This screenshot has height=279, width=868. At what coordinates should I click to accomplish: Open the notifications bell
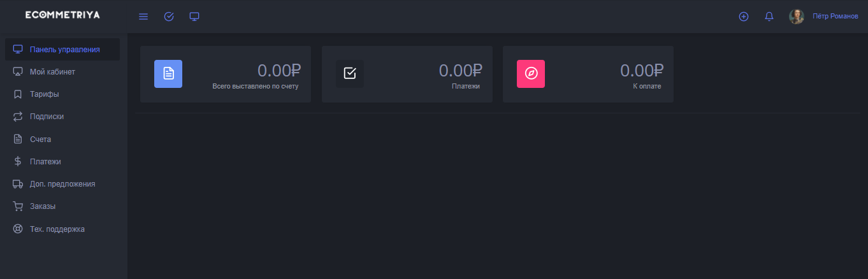(x=769, y=17)
